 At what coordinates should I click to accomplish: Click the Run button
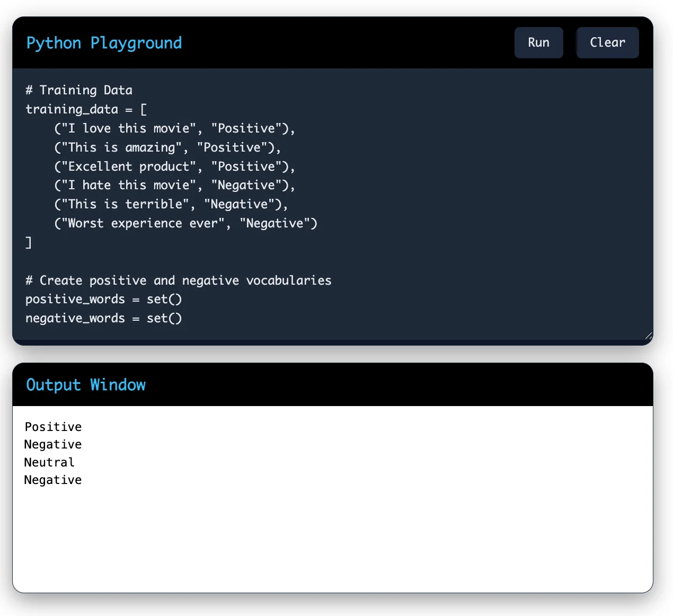coord(538,42)
